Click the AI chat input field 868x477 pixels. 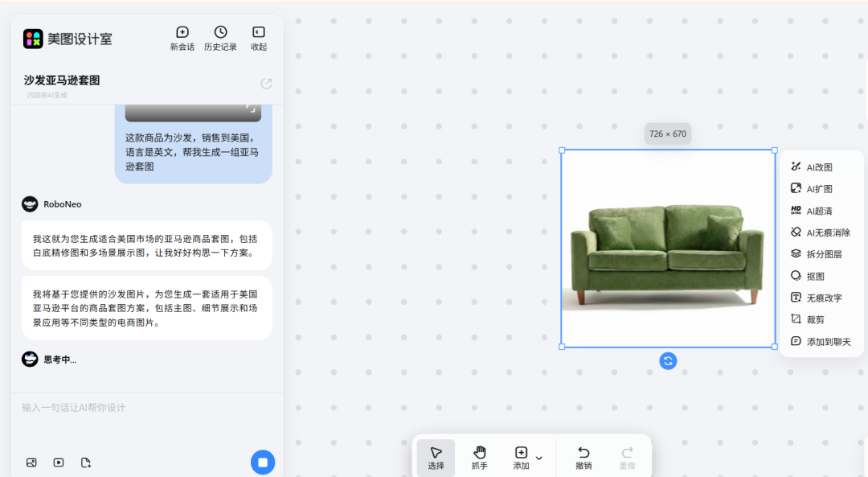pos(145,408)
